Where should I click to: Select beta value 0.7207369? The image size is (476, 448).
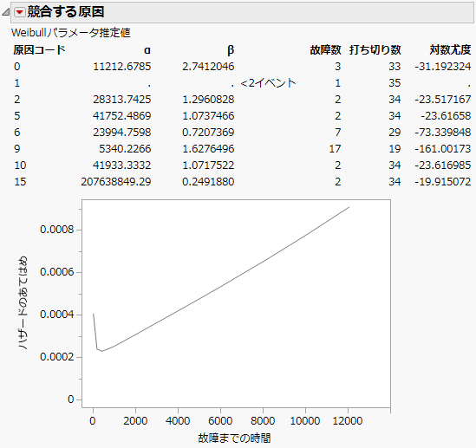[208, 133]
